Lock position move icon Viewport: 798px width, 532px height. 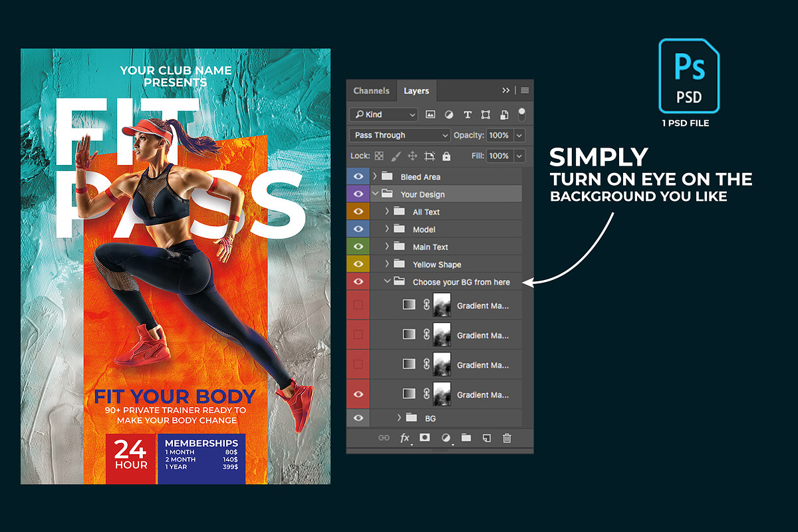point(412,156)
